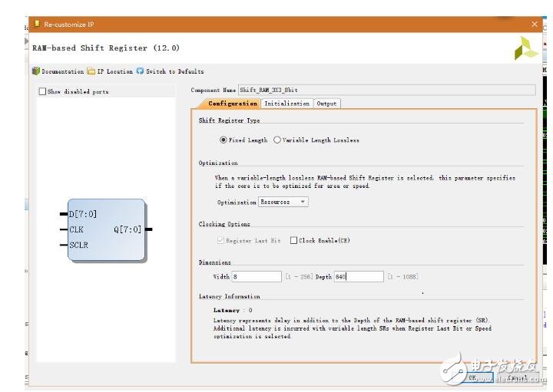Viewport: 553px width, 392px height.
Task: Confirm with the OK button
Action: (472, 377)
